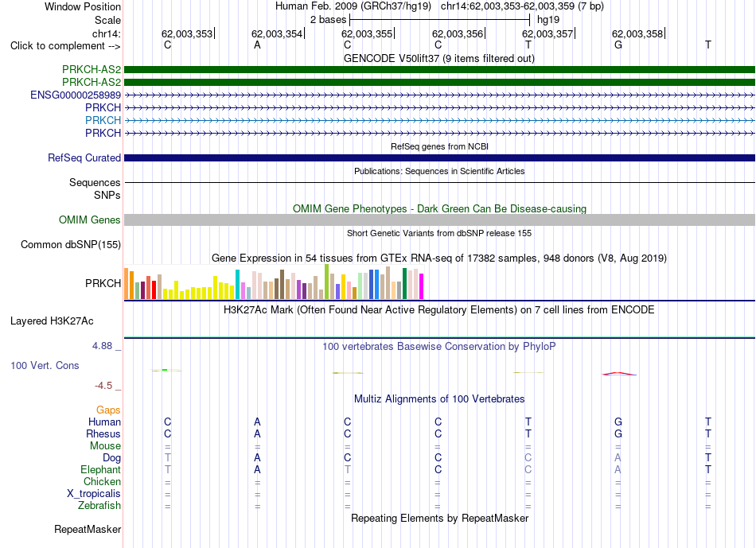Screen dimensions: 756x548
Task: Click the GTEx PRKCH expression bar chart
Action: pos(274,282)
